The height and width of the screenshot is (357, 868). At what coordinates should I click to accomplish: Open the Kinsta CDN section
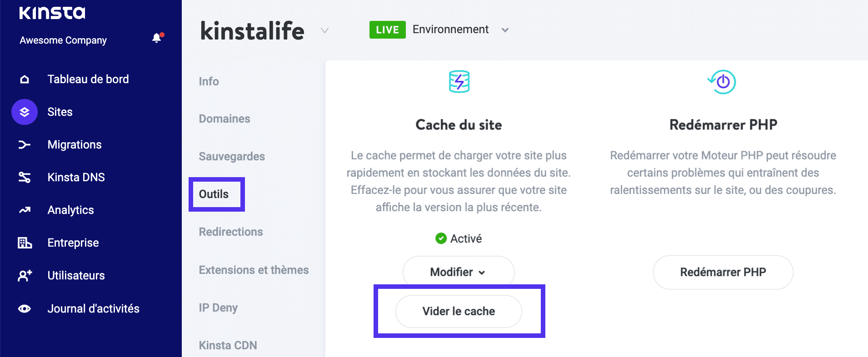[x=228, y=345]
